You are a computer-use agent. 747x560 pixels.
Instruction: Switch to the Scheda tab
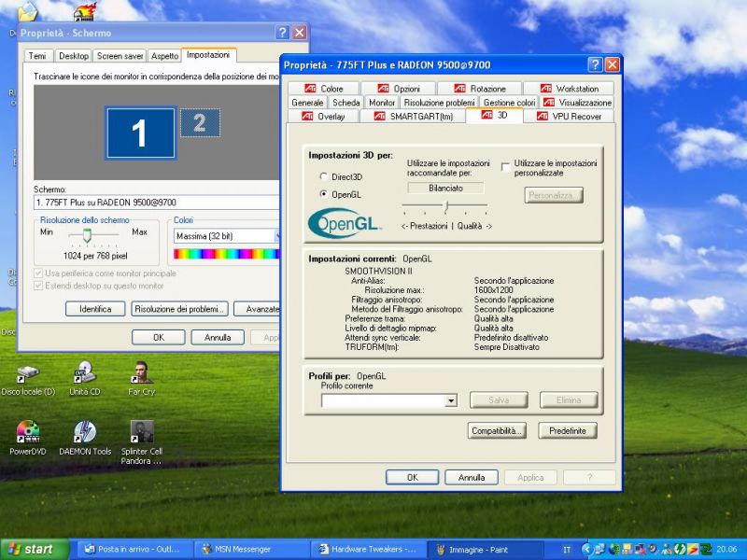[x=345, y=103]
